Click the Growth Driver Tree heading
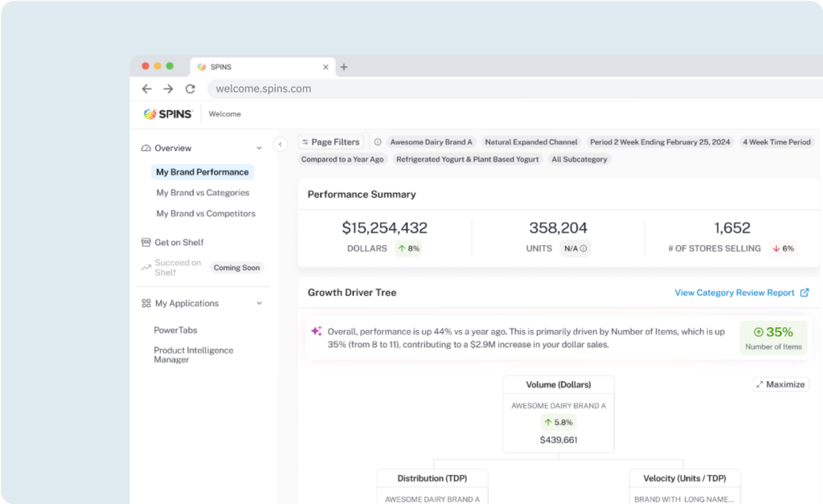This screenshot has width=823, height=504. [x=352, y=293]
